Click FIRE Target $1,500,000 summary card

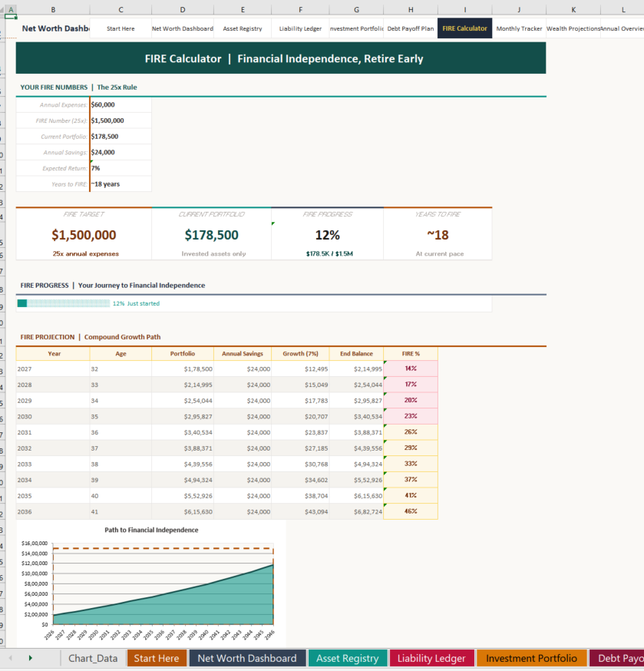click(84, 234)
